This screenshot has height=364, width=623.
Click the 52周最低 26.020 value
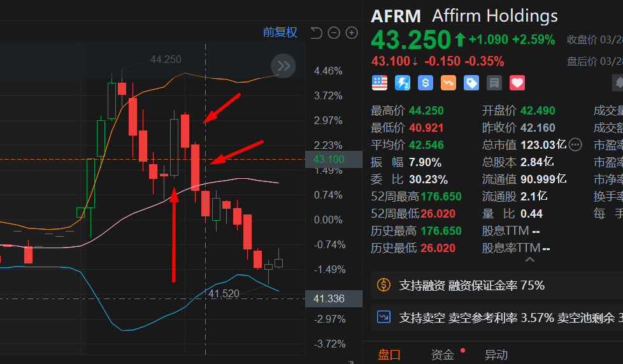click(438, 214)
